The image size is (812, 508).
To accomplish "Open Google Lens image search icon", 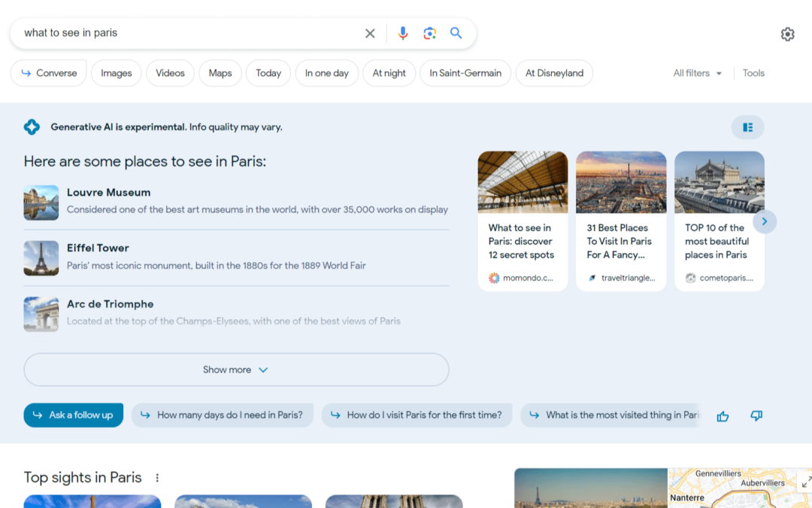I will (429, 34).
